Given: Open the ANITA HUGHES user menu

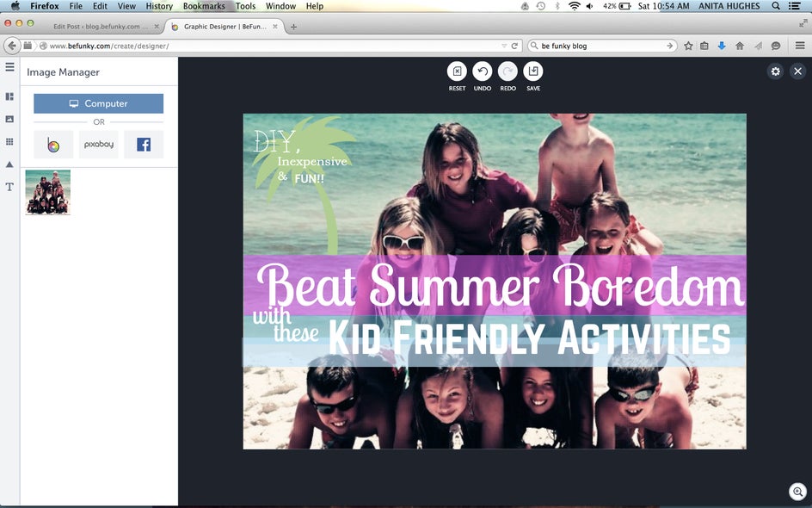Looking at the screenshot, I should [x=729, y=6].
